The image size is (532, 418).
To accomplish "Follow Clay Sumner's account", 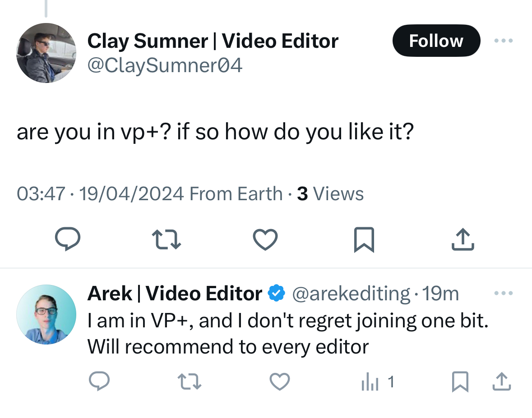I will (436, 41).
